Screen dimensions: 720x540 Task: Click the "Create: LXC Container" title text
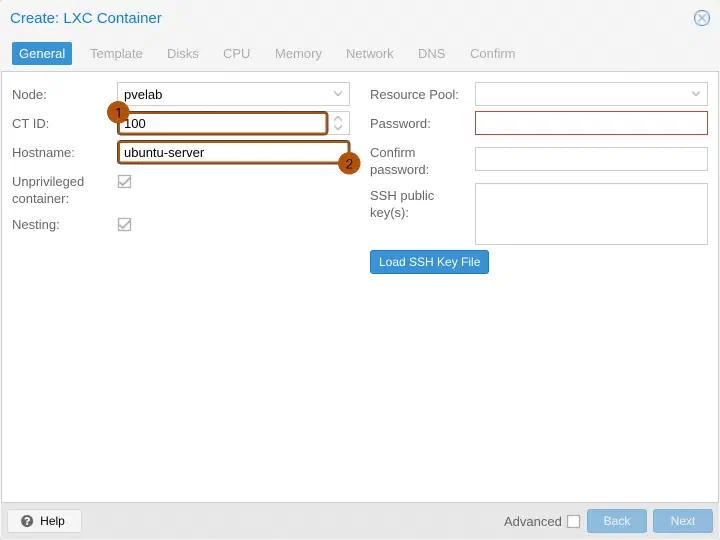pos(86,18)
